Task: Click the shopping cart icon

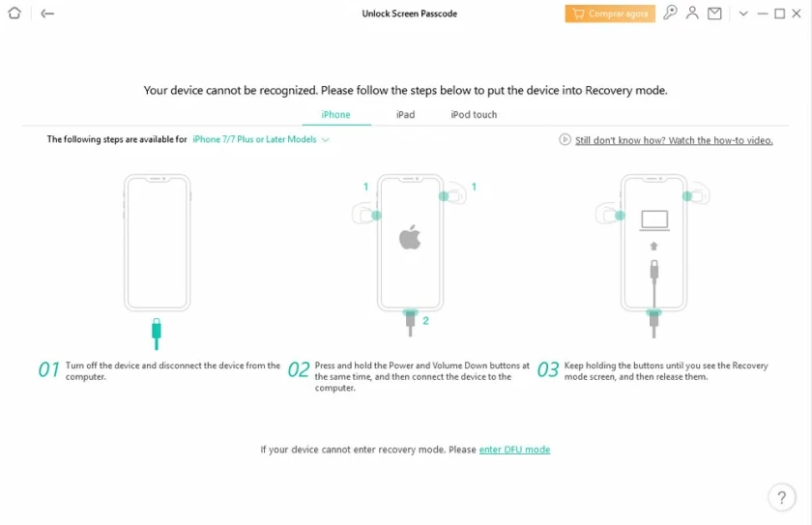Action: 578,14
